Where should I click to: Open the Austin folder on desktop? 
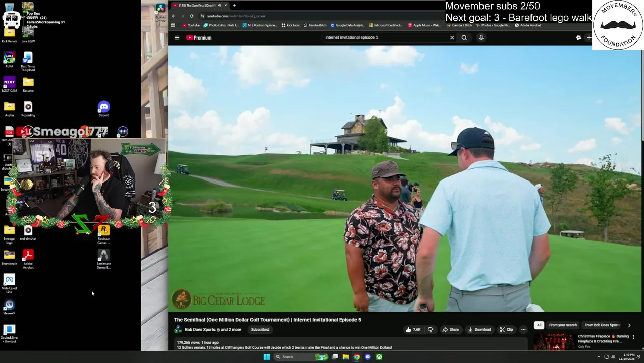tap(9, 109)
